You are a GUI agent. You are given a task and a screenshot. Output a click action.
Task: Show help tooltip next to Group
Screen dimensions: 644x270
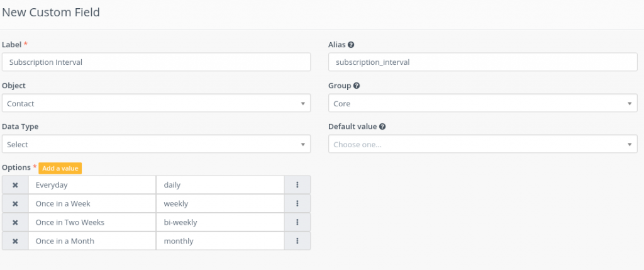click(357, 86)
